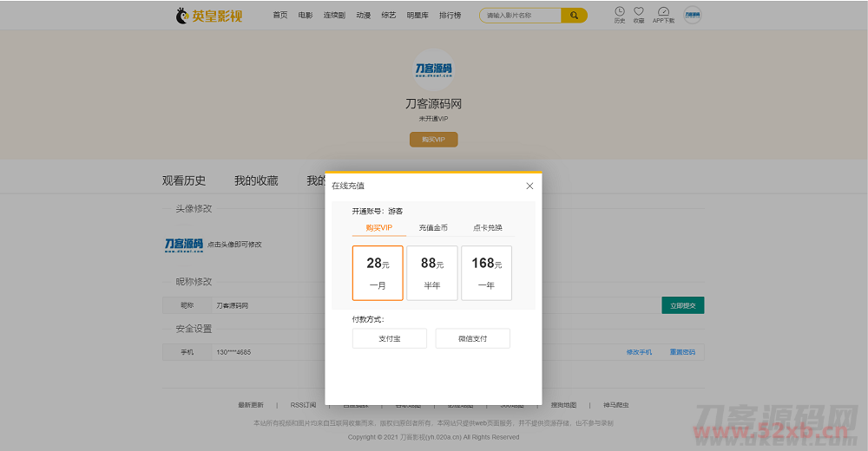Open the 历史 history clock icon
868x451 pixels.
[620, 12]
